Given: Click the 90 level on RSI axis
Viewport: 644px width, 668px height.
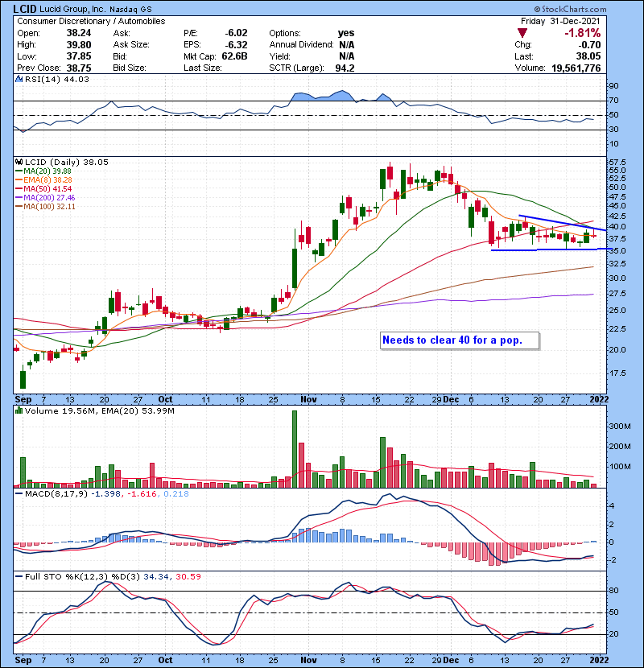Looking at the screenshot, I should (x=613, y=85).
